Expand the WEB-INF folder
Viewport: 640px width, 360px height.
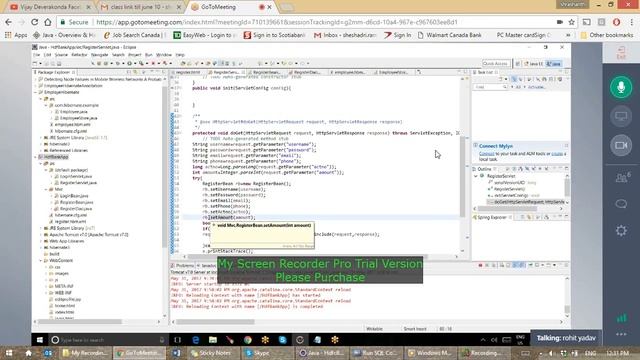click(x=46, y=293)
